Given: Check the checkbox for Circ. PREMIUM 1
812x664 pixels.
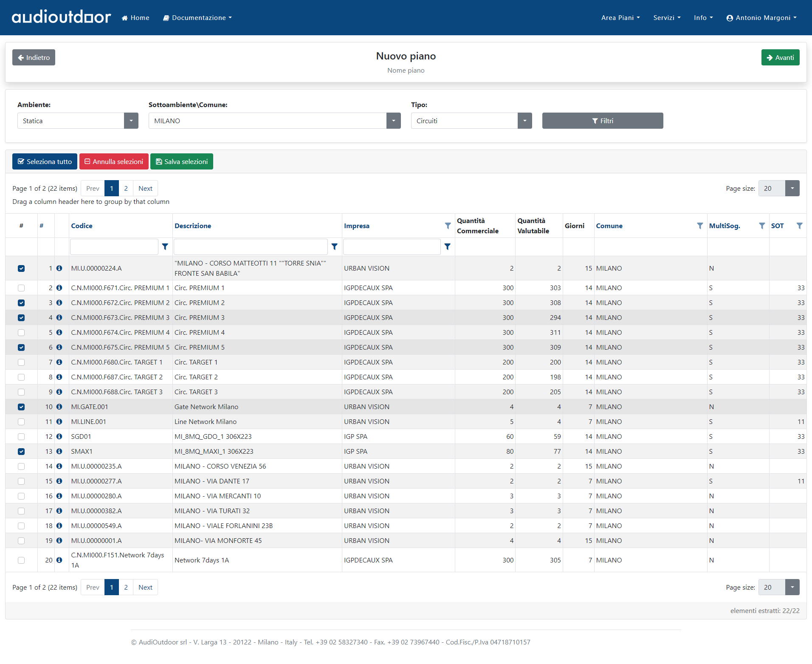Looking at the screenshot, I should click(x=21, y=288).
